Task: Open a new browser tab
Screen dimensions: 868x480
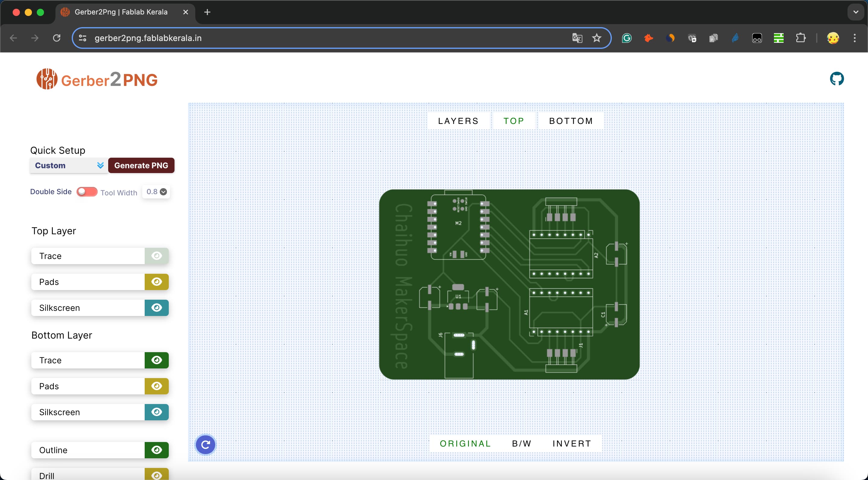Action: coord(207,12)
